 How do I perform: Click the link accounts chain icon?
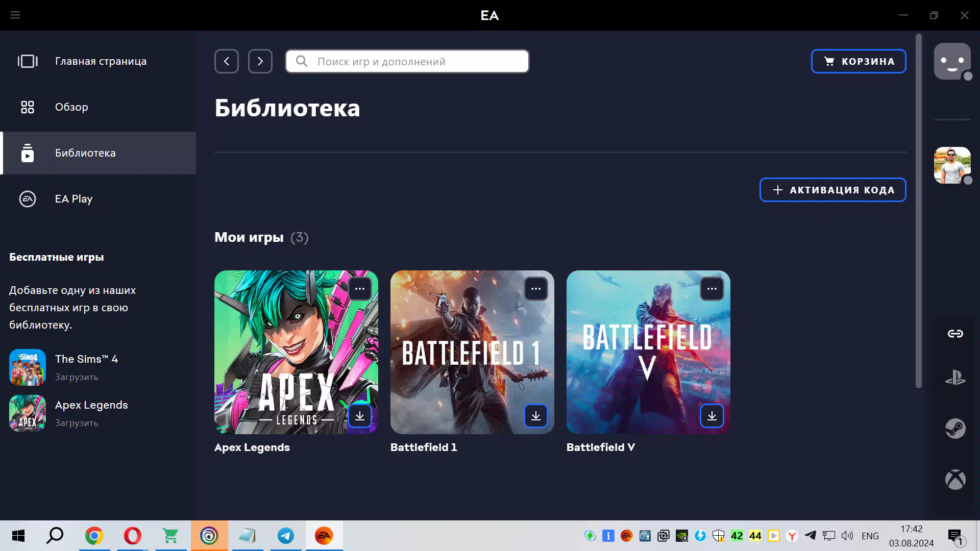955,334
